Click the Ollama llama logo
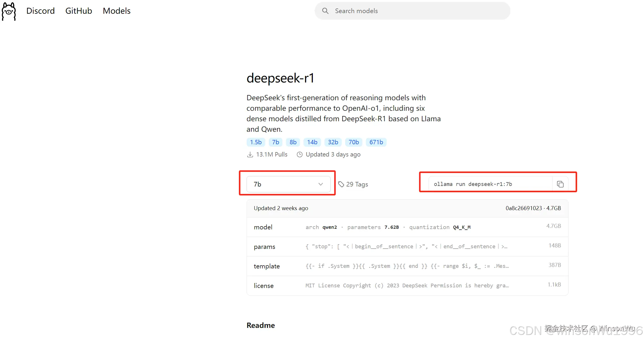This screenshot has height=341, width=644. [9, 11]
